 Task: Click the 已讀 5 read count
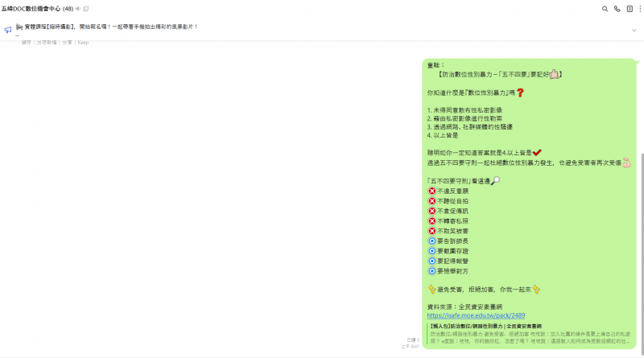412,339
